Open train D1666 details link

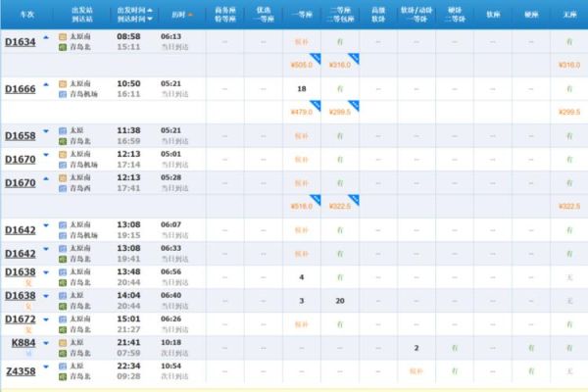(21, 89)
